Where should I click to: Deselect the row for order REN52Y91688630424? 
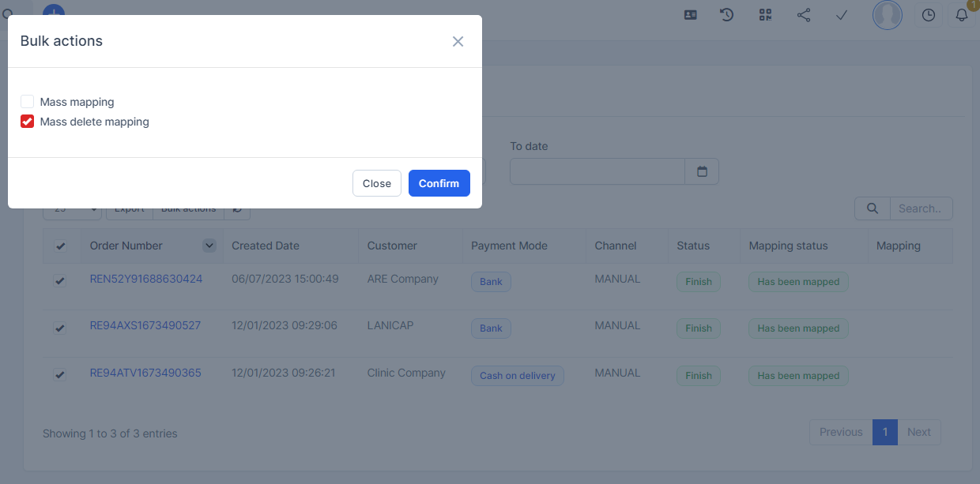click(x=59, y=281)
